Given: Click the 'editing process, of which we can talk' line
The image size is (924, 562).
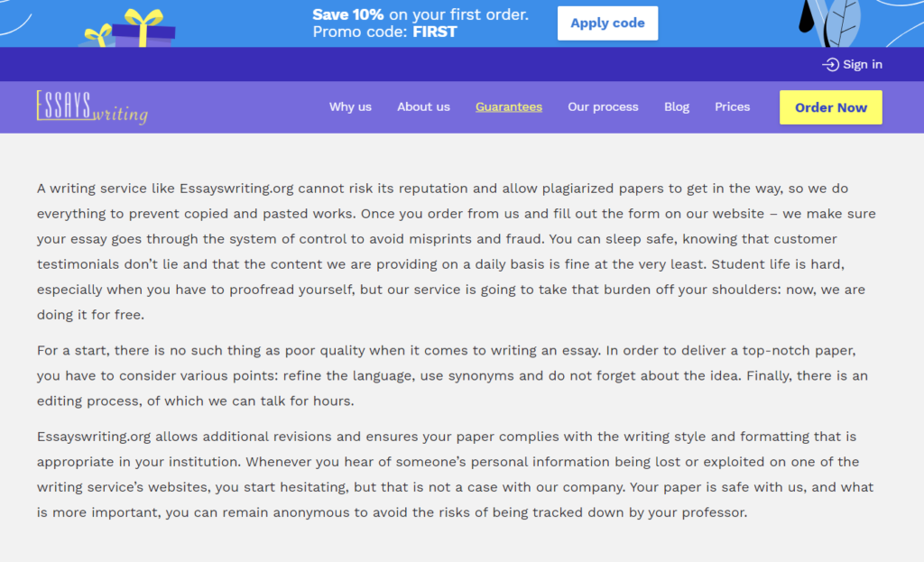Looking at the screenshot, I should (195, 401).
